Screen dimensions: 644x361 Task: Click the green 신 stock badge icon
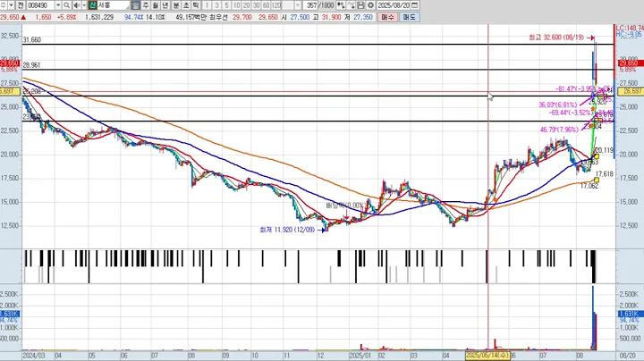point(92,5)
